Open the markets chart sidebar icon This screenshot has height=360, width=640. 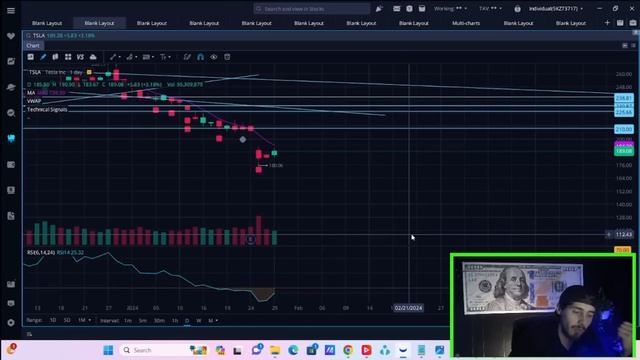[11, 62]
